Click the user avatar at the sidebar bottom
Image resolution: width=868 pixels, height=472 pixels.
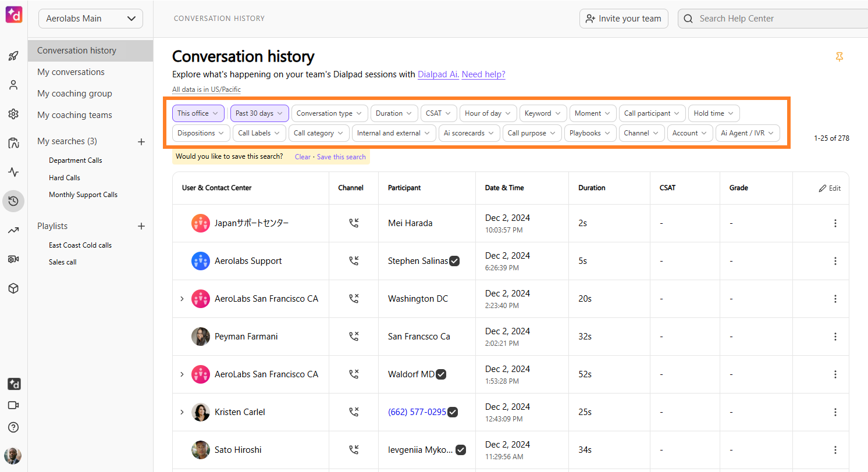point(13,456)
